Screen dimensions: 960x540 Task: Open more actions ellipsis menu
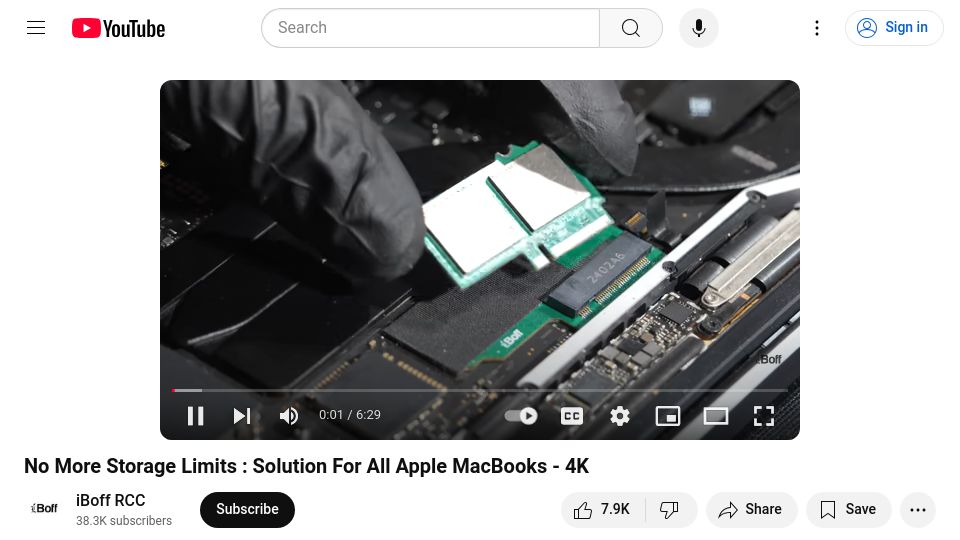pyautogui.click(x=918, y=509)
